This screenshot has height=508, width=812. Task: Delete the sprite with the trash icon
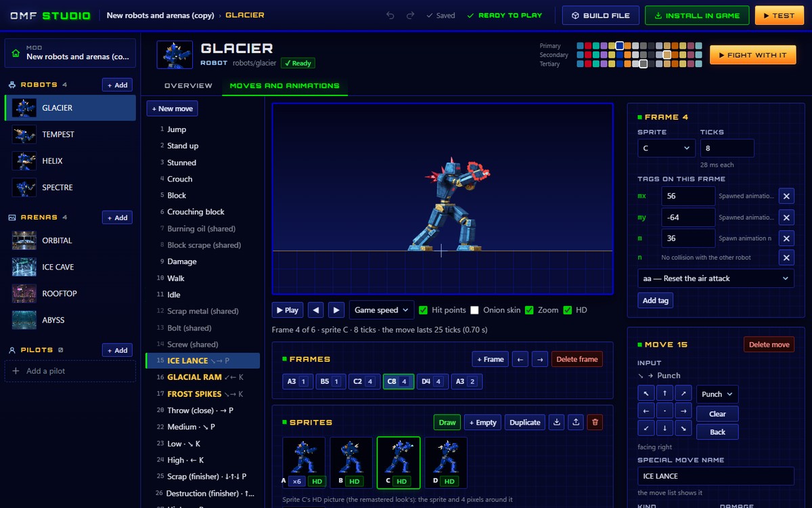[595, 422]
